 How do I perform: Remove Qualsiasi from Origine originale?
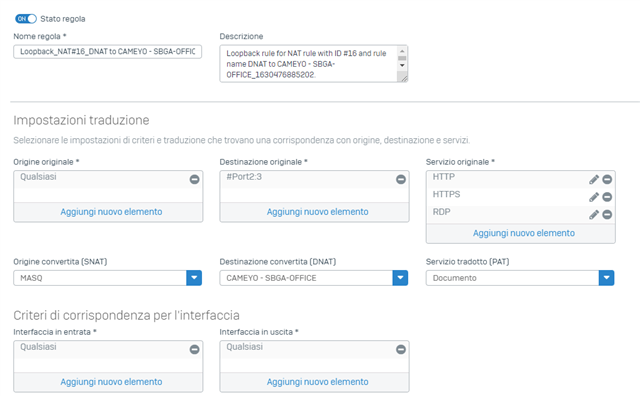click(x=194, y=179)
